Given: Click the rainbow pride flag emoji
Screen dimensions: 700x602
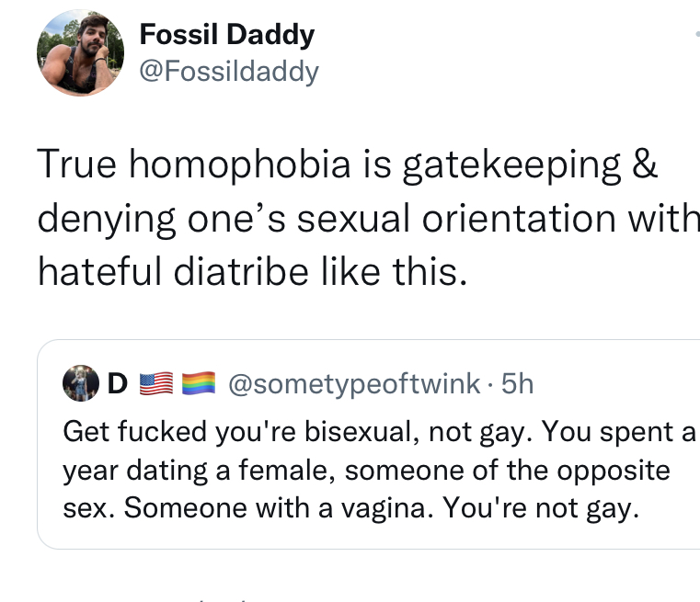Looking at the screenshot, I should pos(200,384).
